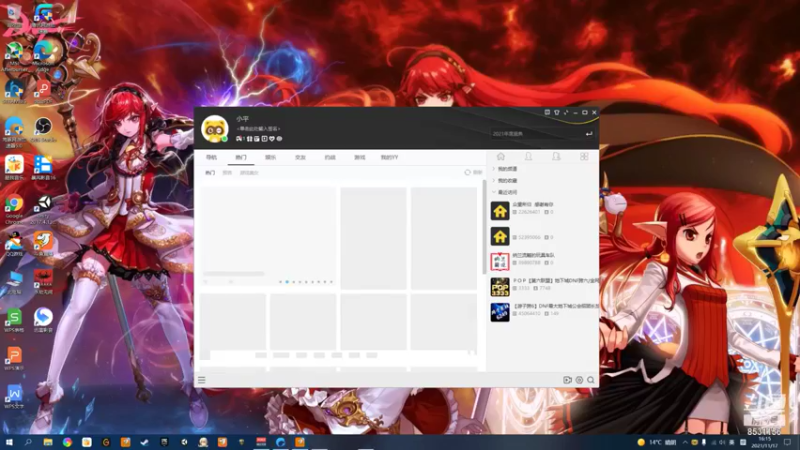Open recent channel with ID 39880788
800x450 pixels.
542,261
